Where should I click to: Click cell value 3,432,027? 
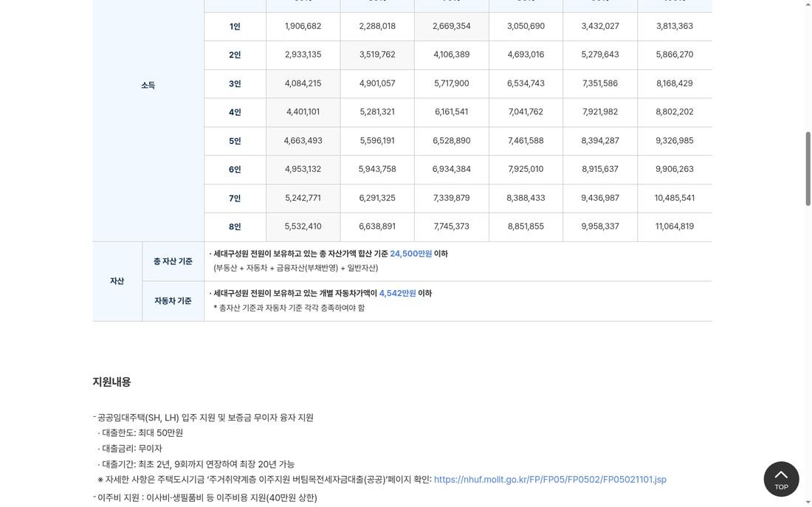point(600,26)
